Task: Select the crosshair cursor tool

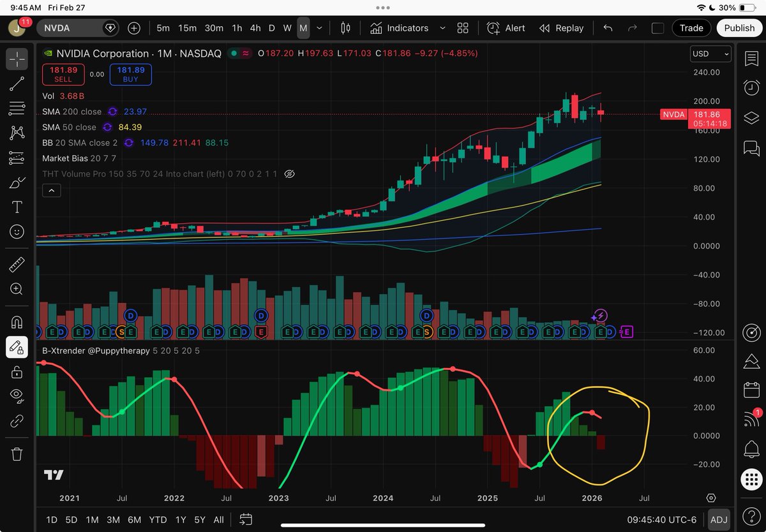Action: coord(17,59)
